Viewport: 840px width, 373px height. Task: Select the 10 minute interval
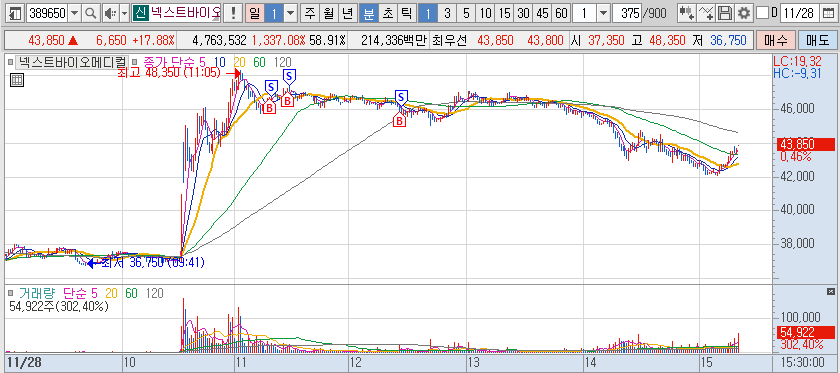tap(485, 13)
